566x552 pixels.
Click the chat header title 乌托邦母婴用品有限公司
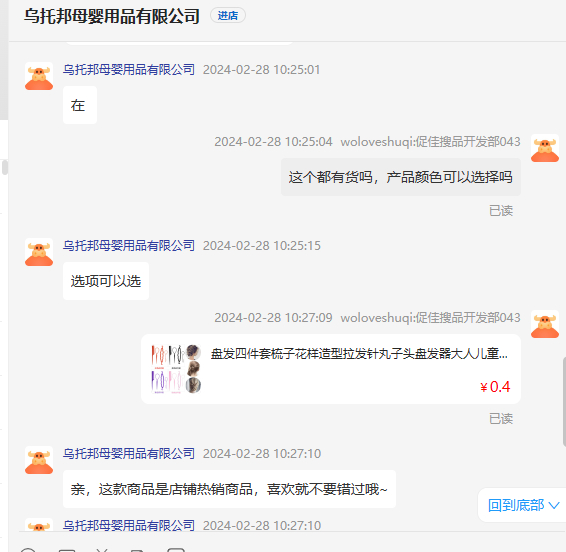112,16
